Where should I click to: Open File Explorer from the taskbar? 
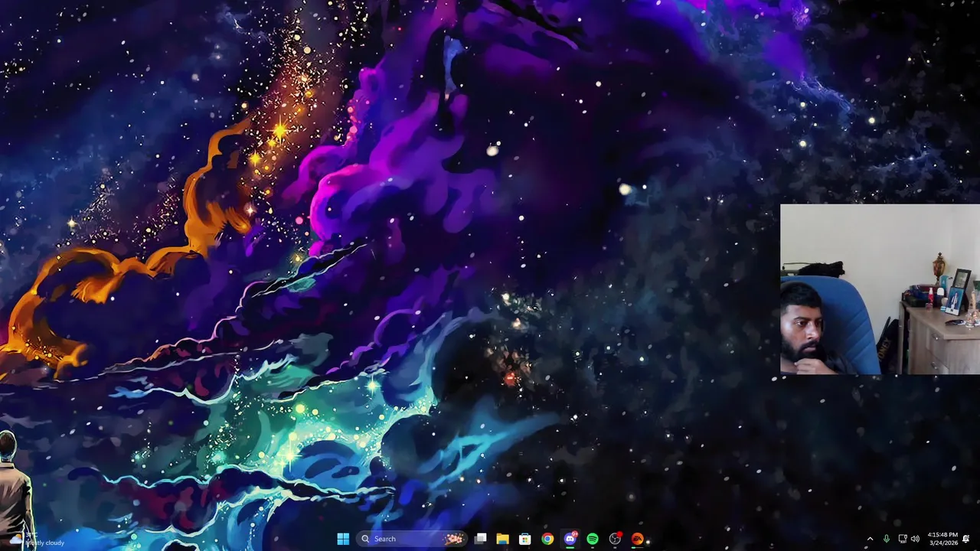click(502, 539)
